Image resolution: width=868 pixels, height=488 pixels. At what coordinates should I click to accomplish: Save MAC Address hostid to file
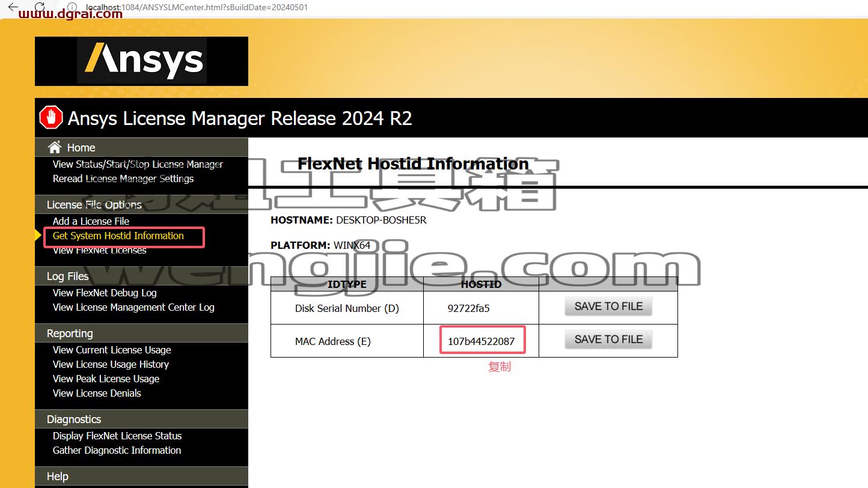[608, 340]
